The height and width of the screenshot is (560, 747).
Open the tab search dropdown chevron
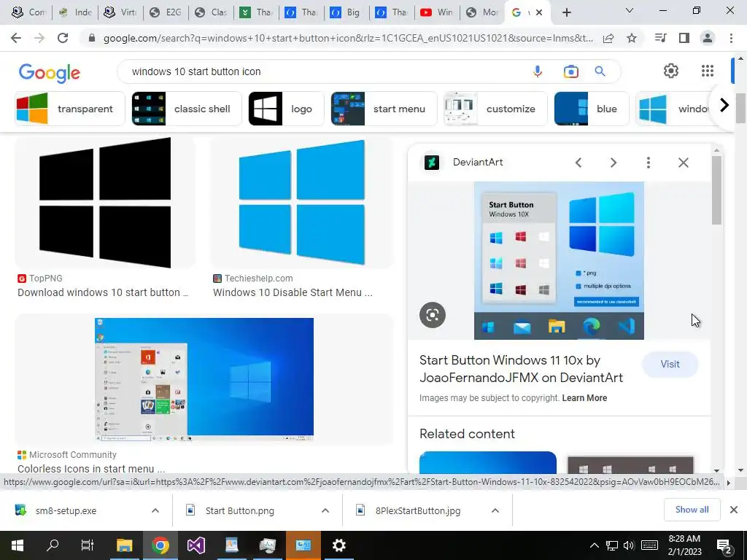click(630, 10)
